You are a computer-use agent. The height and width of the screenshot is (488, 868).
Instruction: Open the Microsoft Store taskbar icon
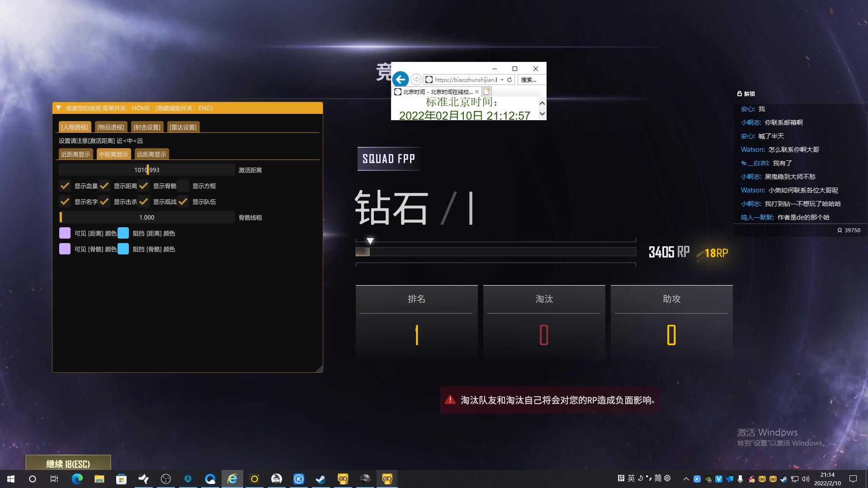tap(121, 479)
